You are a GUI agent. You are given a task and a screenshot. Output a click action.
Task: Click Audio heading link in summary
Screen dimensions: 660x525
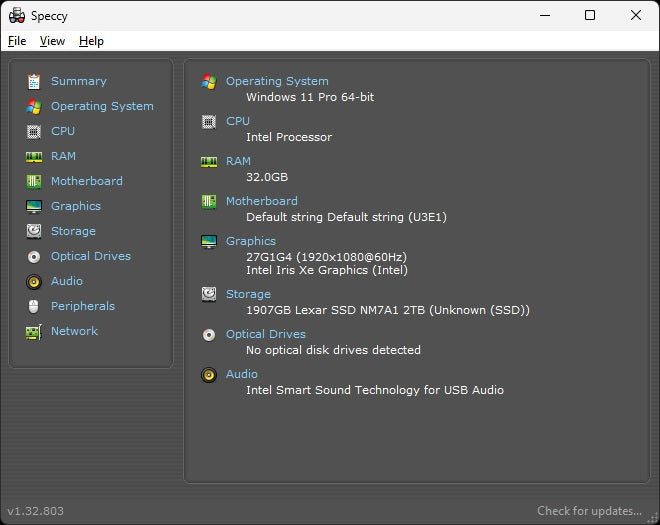[x=242, y=374]
